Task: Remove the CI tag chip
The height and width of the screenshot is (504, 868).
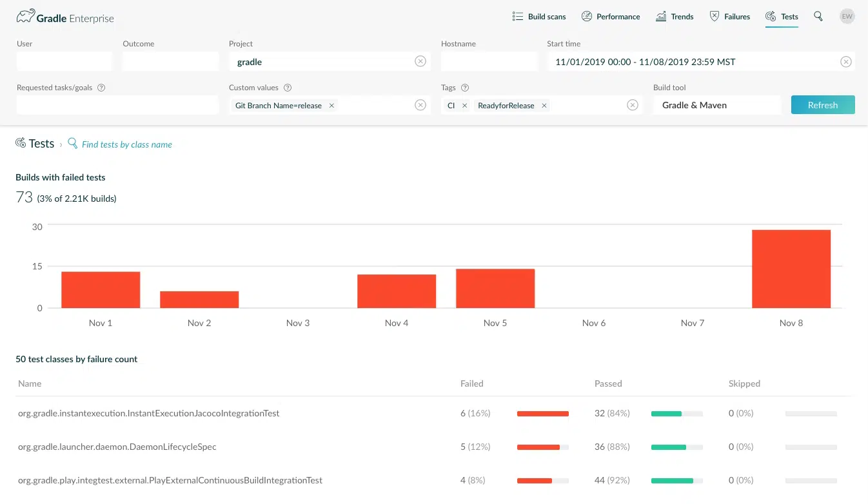Action: coord(464,106)
